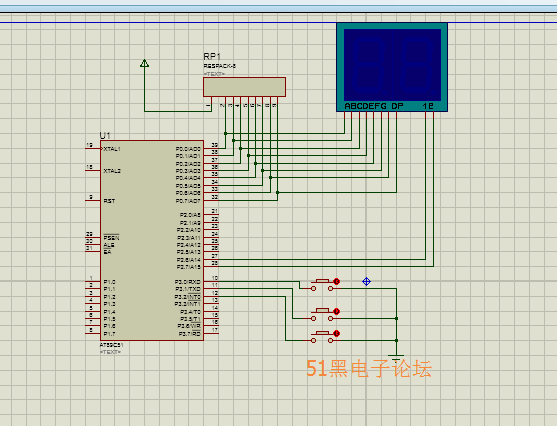Viewport: 557px width, 426px height.
Task: Toggle the red latch dot on middle push button
Action: (337, 312)
